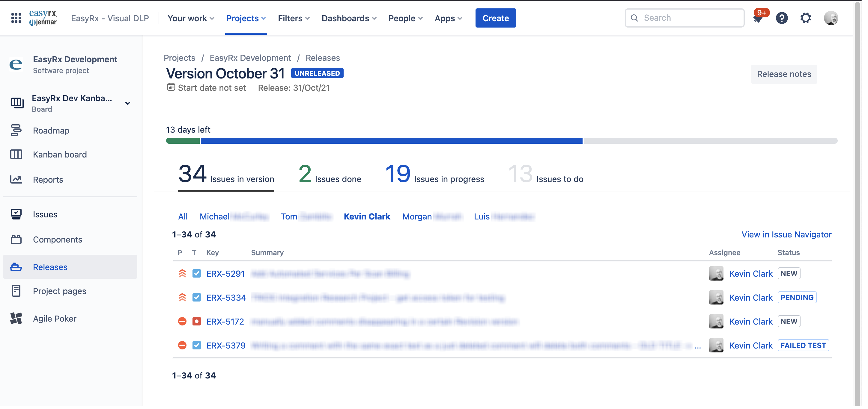Open Components via its sidebar icon
The image size is (868, 409).
point(16,239)
